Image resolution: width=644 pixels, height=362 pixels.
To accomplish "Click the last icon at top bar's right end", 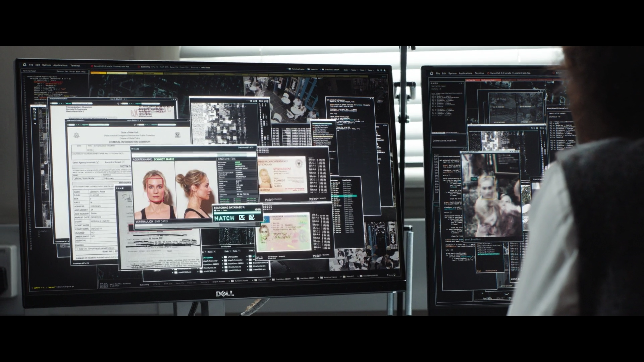I will 385,70.
